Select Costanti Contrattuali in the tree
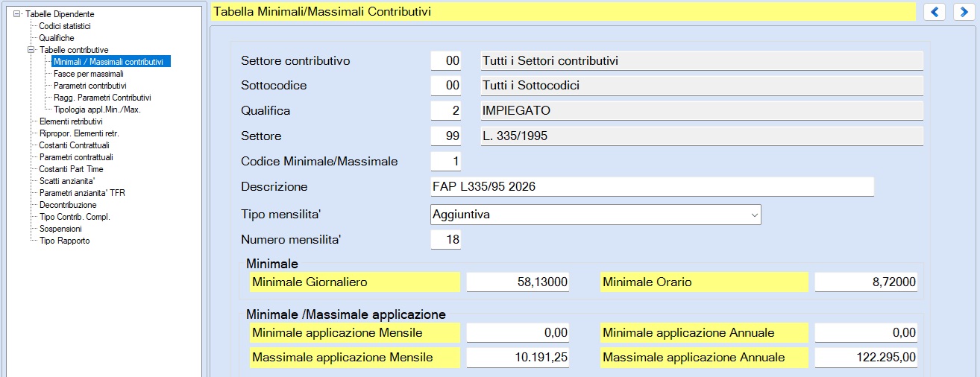The height and width of the screenshot is (377, 980). (74, 145)
